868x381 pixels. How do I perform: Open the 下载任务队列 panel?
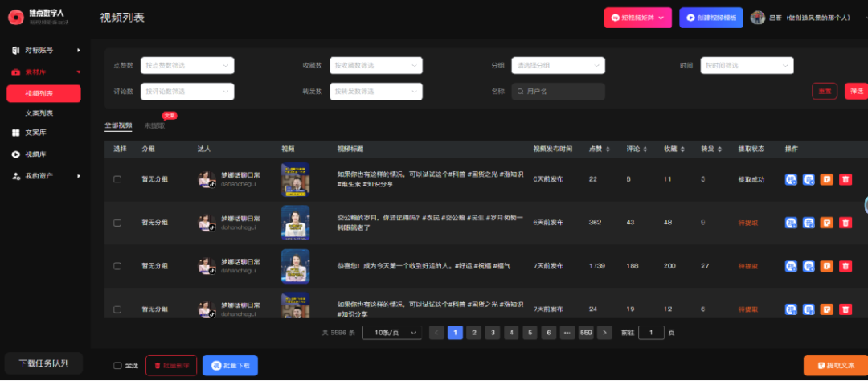tap(43, 364)
